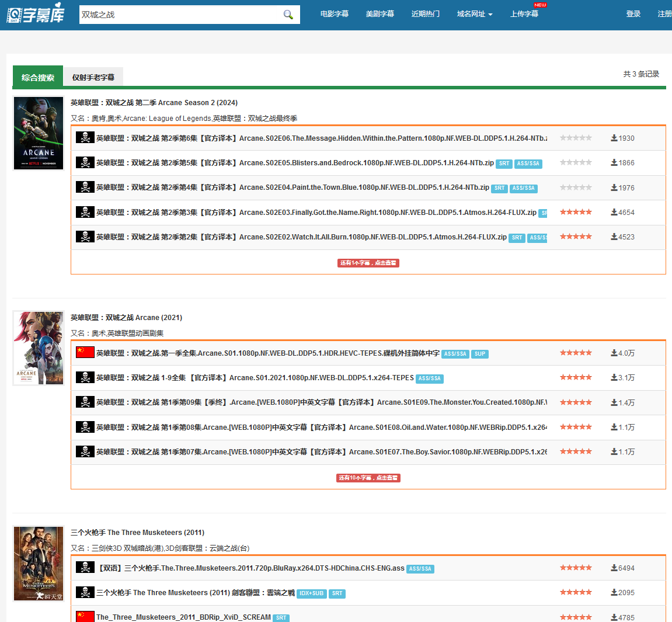This screenshot has width=672, height=622.
Task: Select the pirate flag icon on the S02E04 row
Action: (85, 187)
